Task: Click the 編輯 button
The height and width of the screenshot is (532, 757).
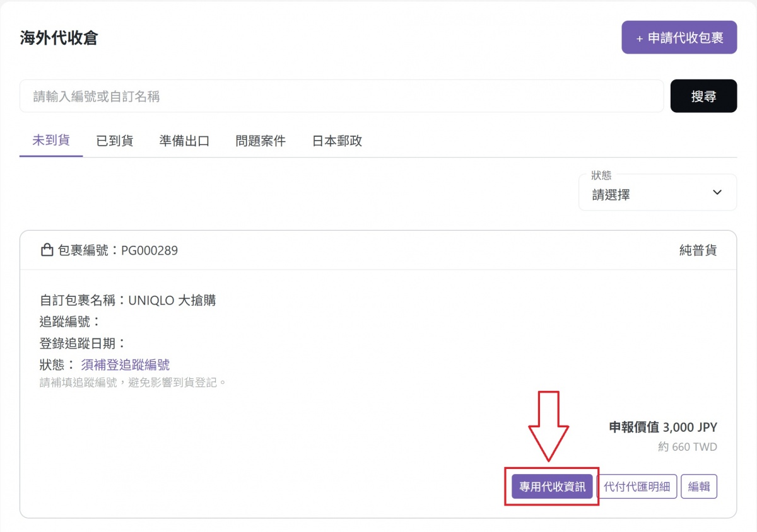Action: click(699, 487)
